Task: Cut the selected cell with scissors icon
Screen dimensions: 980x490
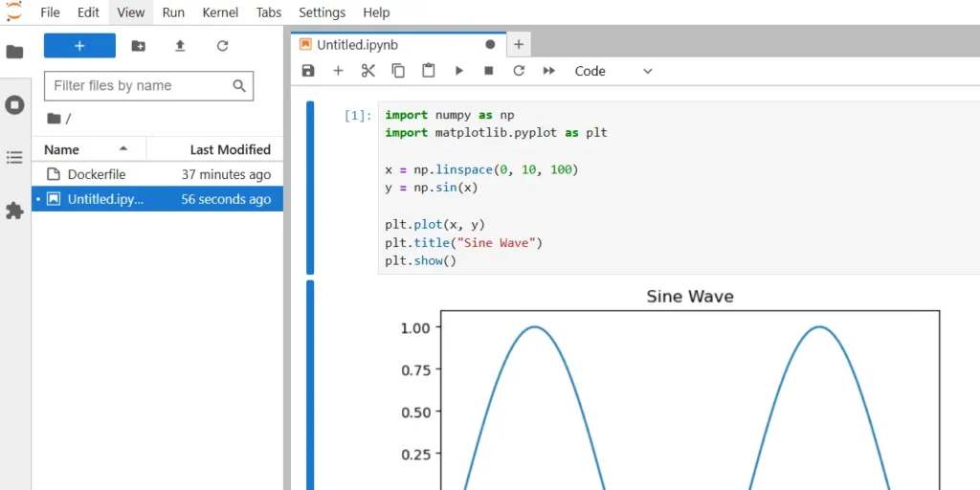Action: [x=367, y=71]
